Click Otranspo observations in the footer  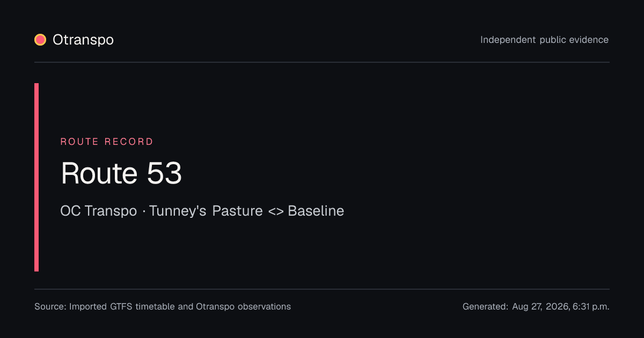point(243,307)
